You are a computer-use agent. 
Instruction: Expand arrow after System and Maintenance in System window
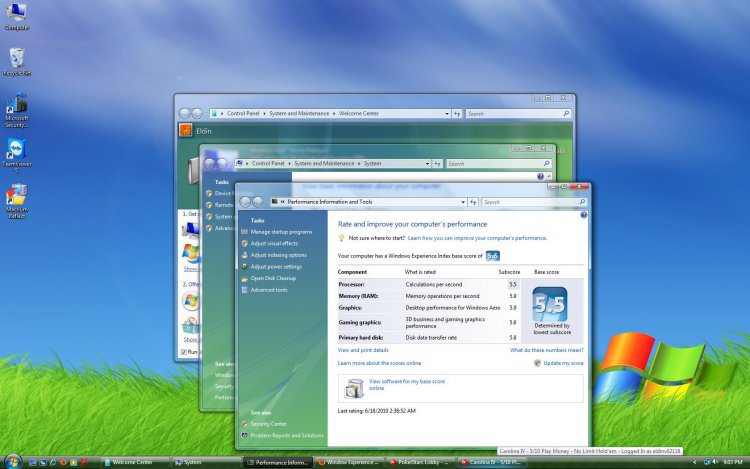point(359,164)
